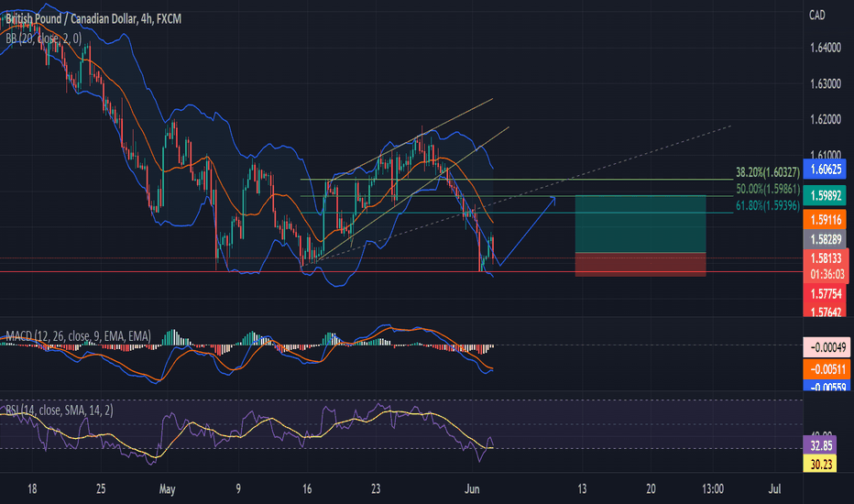854x504 pixels.
Task: Click the 25 date label on the time axis
Action: click(101, 488)
